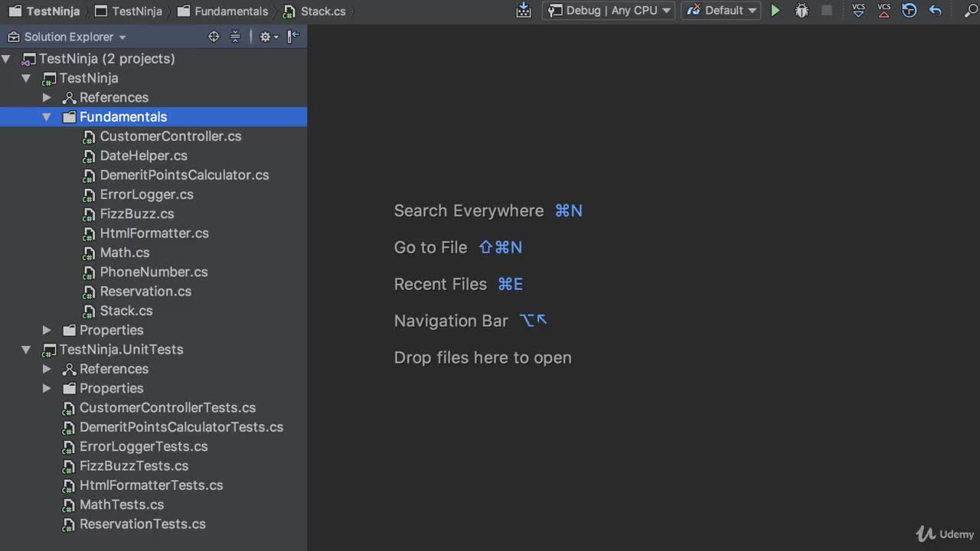
Task: Click the Stack.cs breadcrumb in navigation bar
Action: [x=314, y=11]
